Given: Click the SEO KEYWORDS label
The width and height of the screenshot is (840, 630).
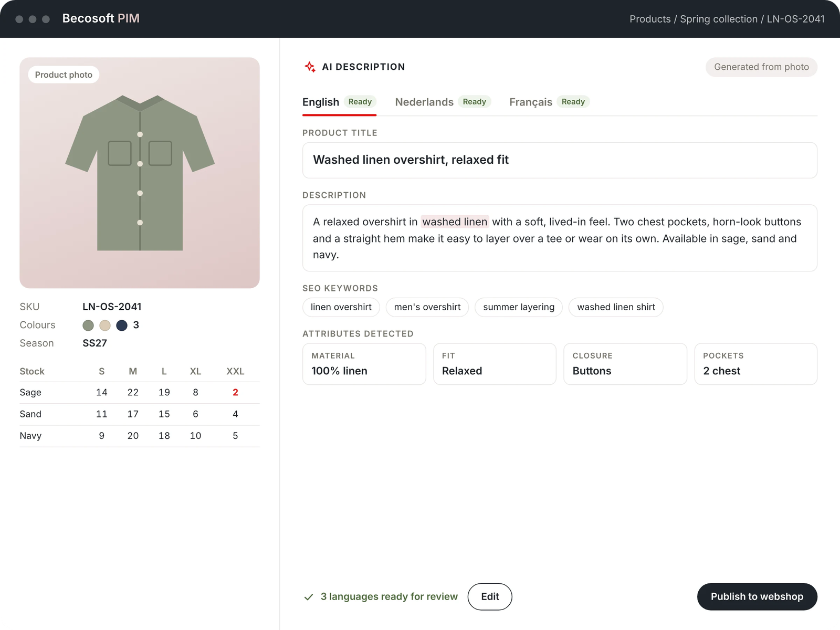Looking at the screenshot, I should coord(340,288).
